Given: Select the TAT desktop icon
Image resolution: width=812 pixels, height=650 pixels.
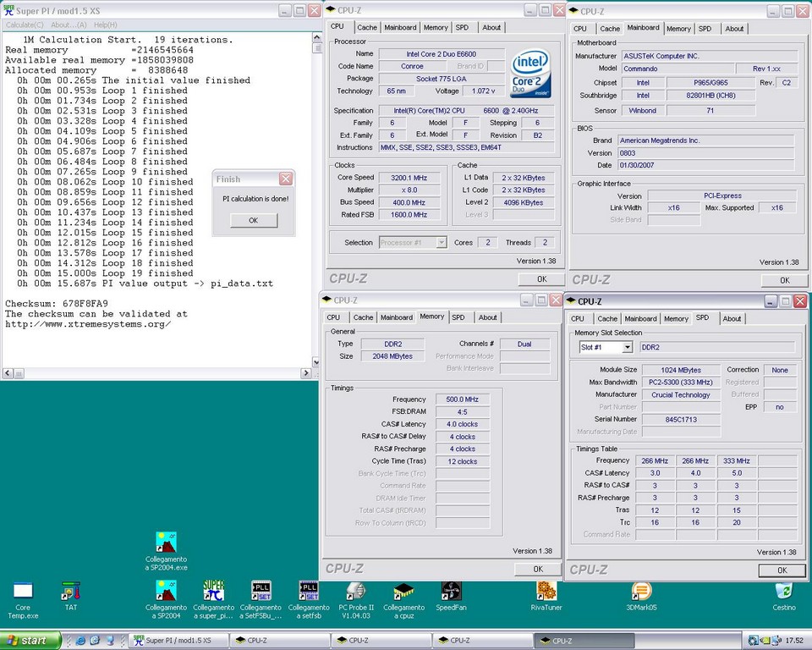Looking at the screenshot, I should pos(71,596).
